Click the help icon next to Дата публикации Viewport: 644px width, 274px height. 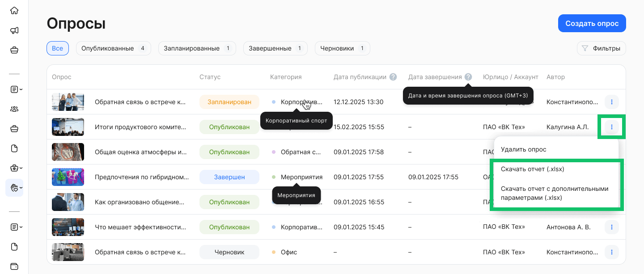click(393, 77)
